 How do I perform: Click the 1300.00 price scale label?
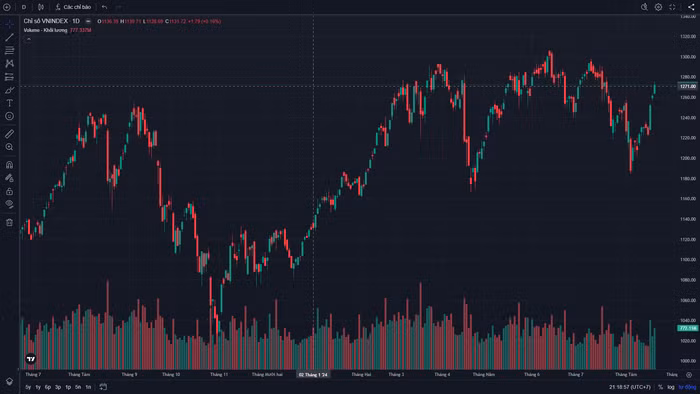click(x=688, y=57)
